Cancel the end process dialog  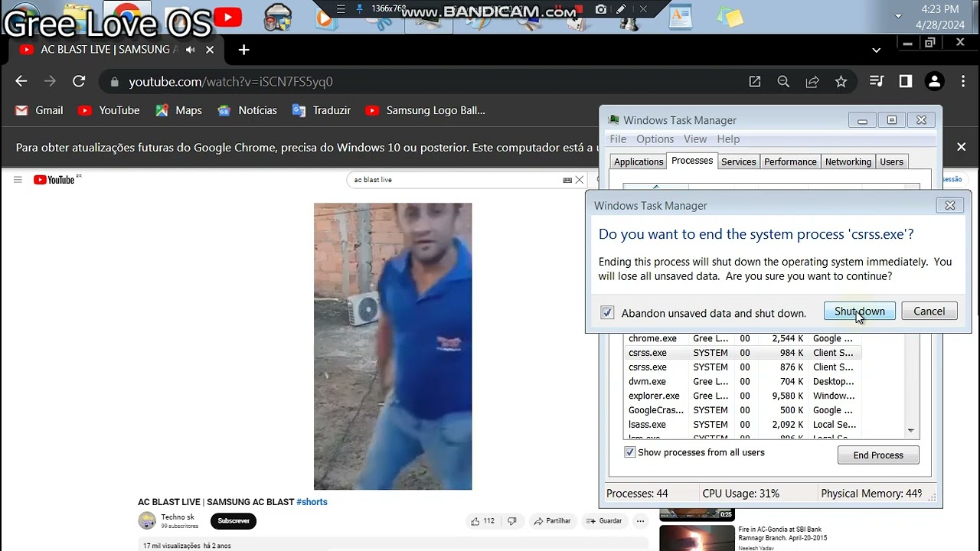pos(929,311)
